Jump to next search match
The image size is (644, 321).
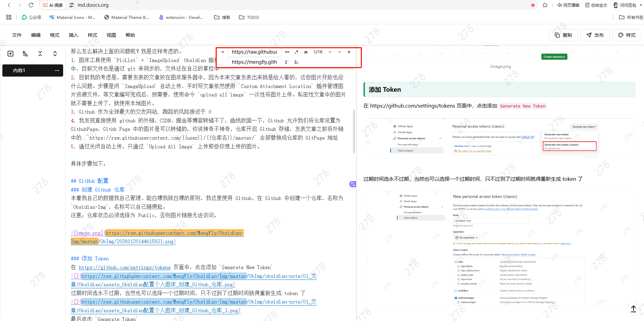(x=340, y=52)
